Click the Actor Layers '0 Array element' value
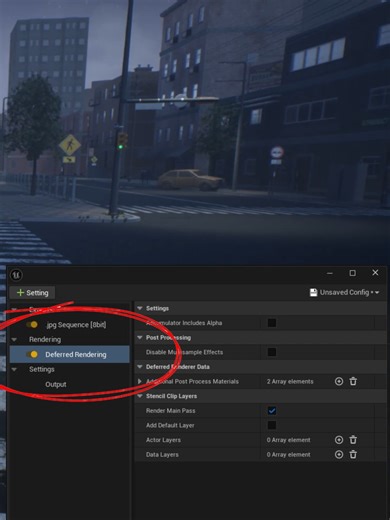The image size is (390, 520). (288, 440)
